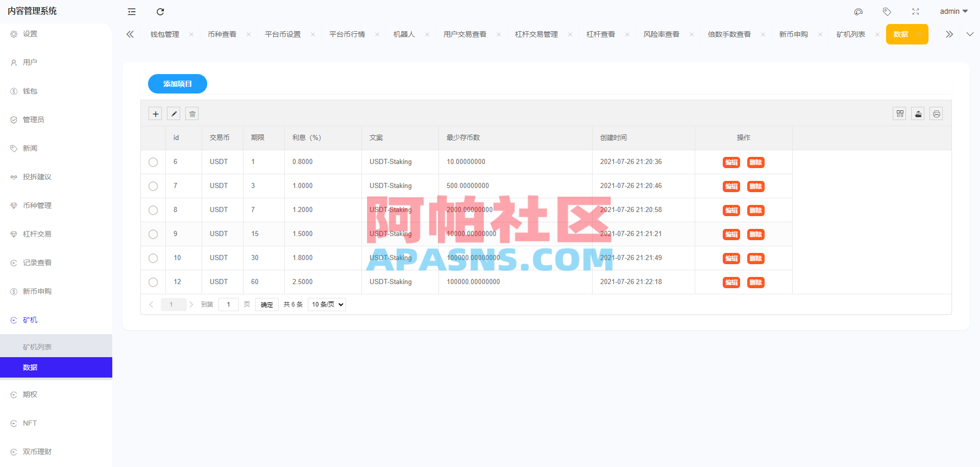
Task: Select the radio button for row id 6
Action: pyautogui.click(x=153, y=162)
